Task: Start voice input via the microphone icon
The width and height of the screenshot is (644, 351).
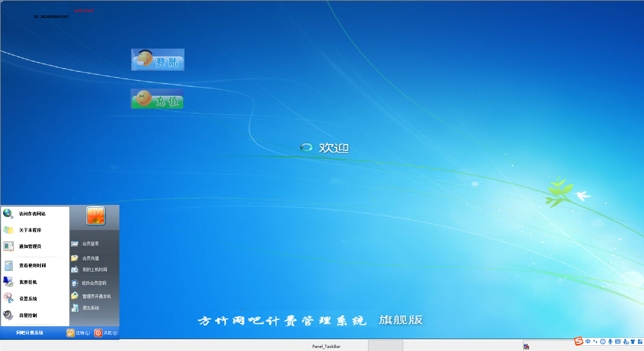Action: pos(610,341)
